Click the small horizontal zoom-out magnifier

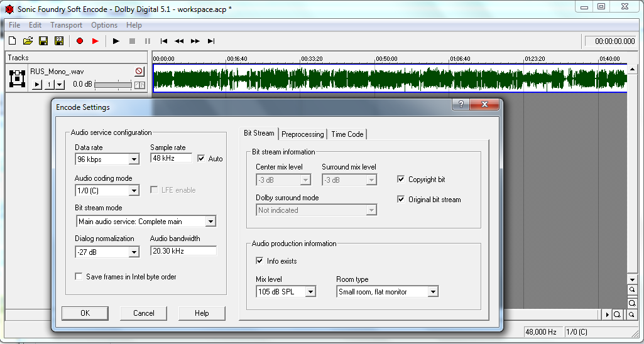(x=631, y=315)
